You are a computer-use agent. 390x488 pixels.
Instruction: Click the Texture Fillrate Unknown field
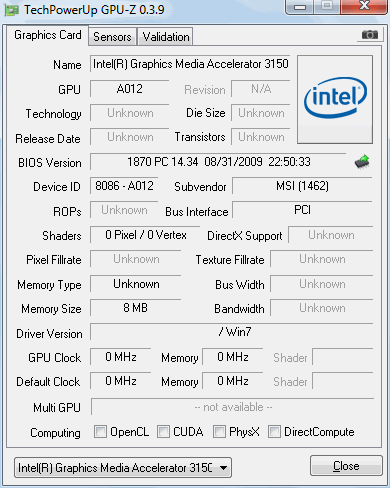(322, 259)
